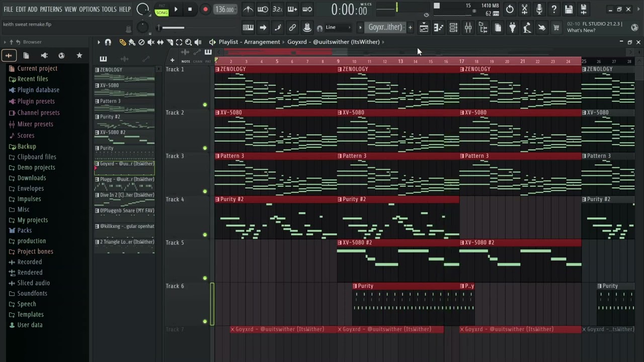Open the FILE menu

pyautogui.click(x=9, y=9)
